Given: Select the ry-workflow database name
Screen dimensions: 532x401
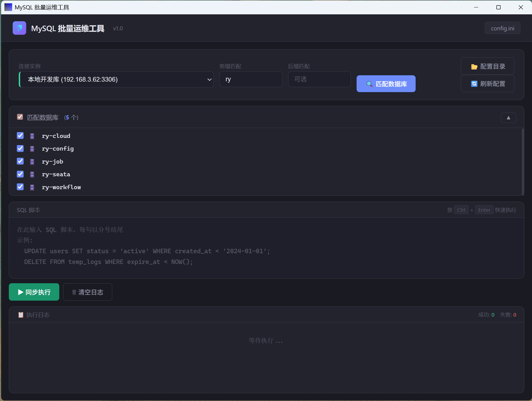Looking at the screenshot, I should point(61,187).
